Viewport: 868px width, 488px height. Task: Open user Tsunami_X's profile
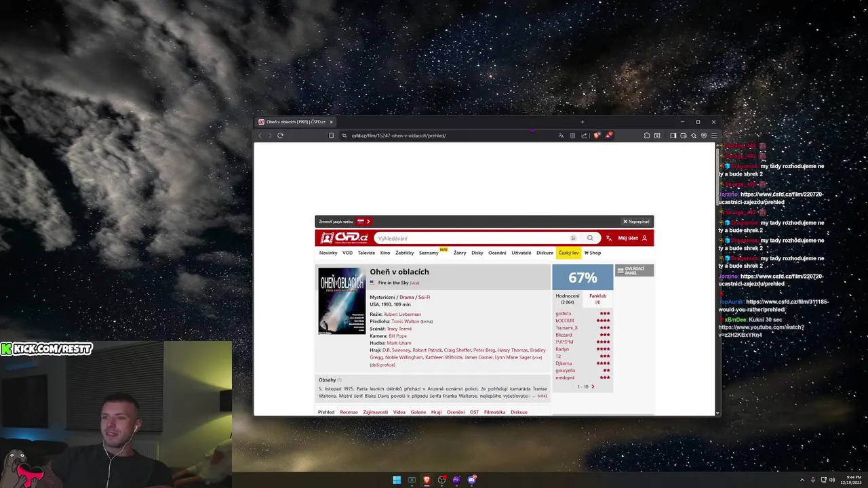coord(567,328)
